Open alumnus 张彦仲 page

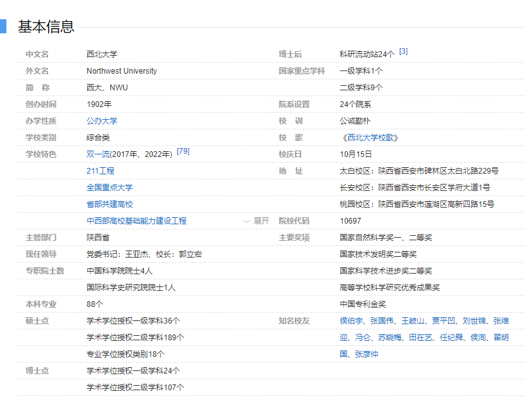point(367,354)
